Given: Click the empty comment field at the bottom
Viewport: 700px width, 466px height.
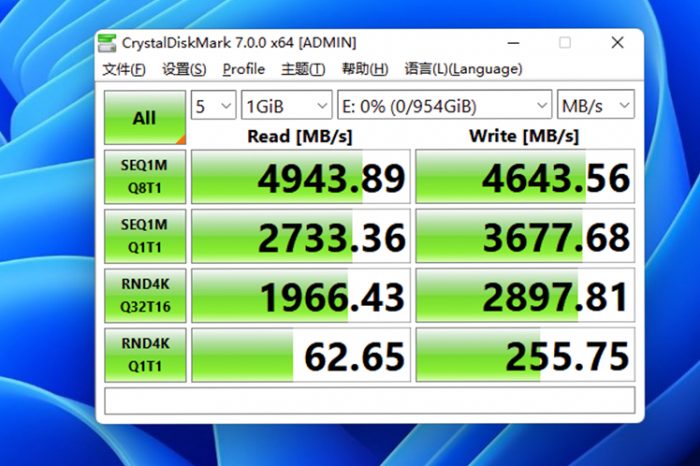Looking at the screenshot, I should pos(370,400).
